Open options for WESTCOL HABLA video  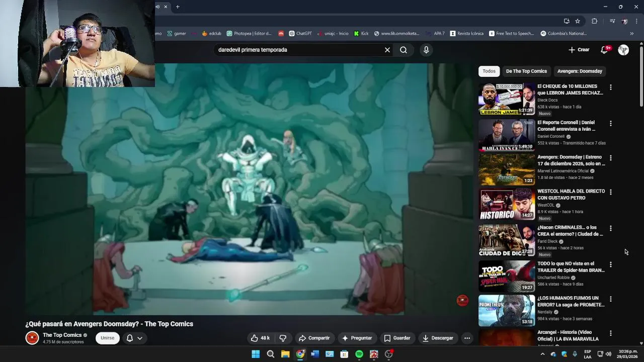pyautogui.click(x=610, y=192)
